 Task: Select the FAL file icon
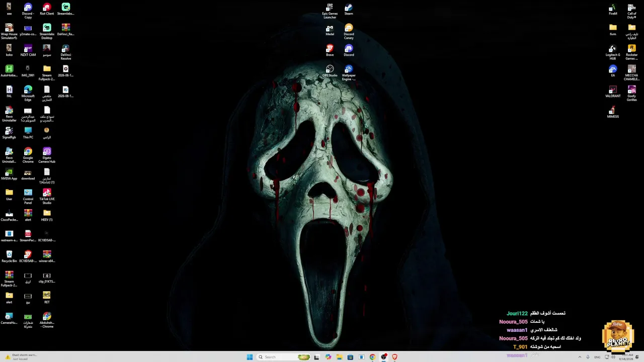click(9, 92)
